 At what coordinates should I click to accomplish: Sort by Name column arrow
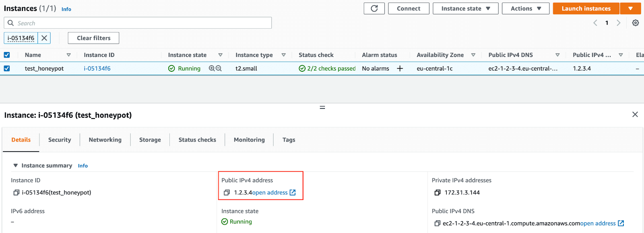pyautogui.click(x=69, y=55)
